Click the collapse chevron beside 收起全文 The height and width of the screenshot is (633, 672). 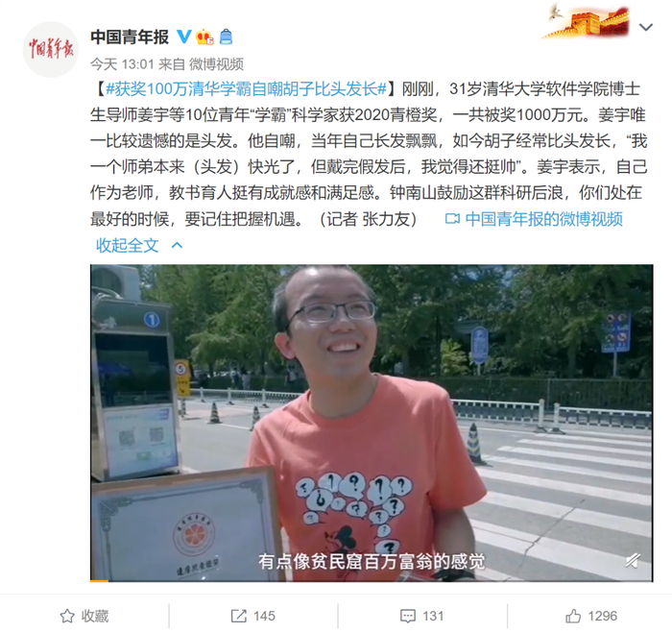(x=177, y=245)
